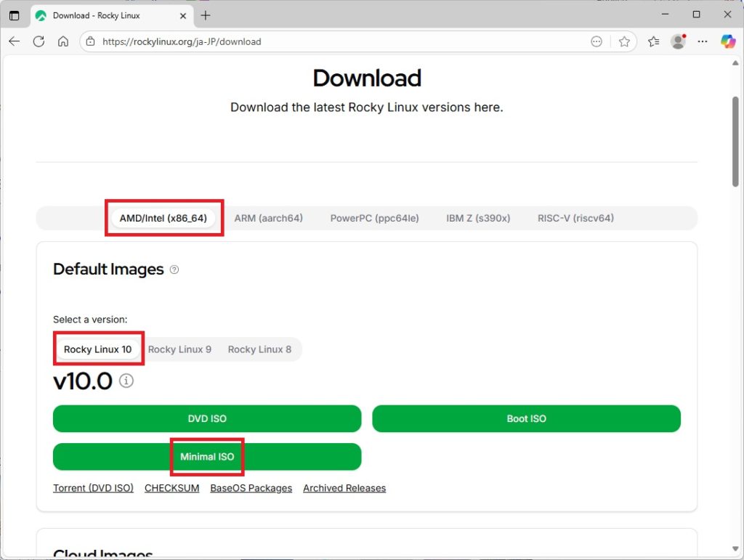Click the address bar URL field
744x560 pixels.
pyautogui.click(x=327, y=41)
